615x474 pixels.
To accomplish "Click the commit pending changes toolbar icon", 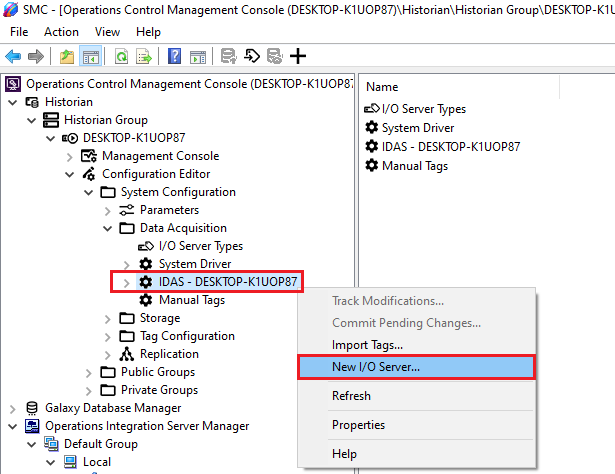I will [229, 56].
